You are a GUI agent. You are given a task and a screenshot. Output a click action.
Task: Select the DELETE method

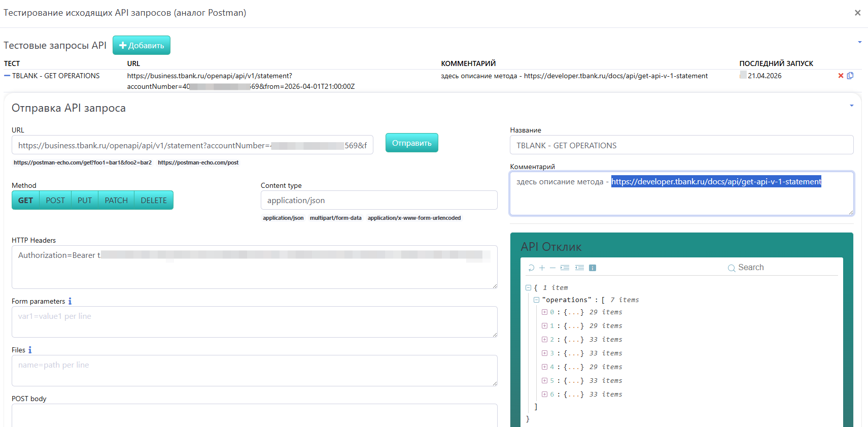coord(154,200)
